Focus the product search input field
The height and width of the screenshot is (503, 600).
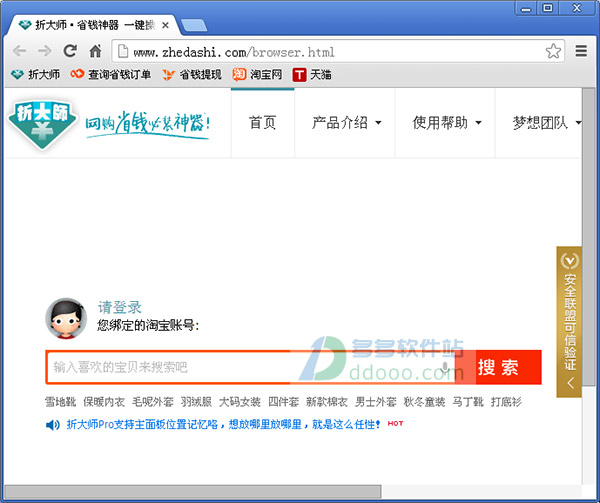point(251,367)
